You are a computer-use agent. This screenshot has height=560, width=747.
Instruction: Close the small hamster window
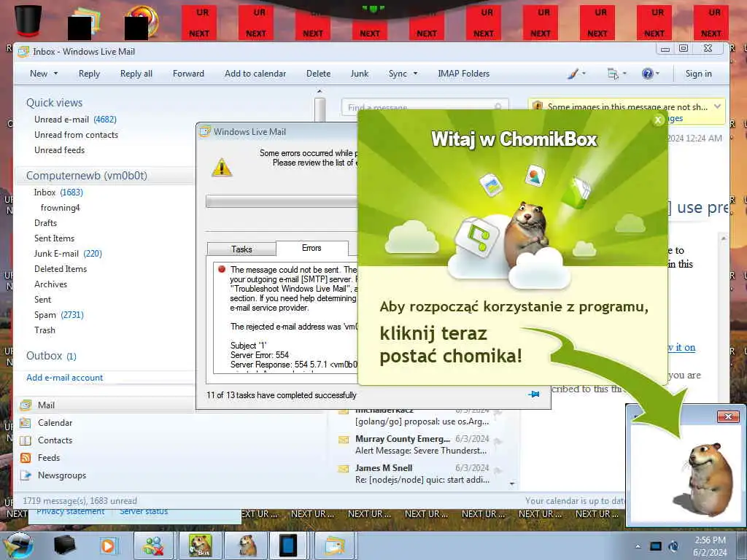pos(728,416)
